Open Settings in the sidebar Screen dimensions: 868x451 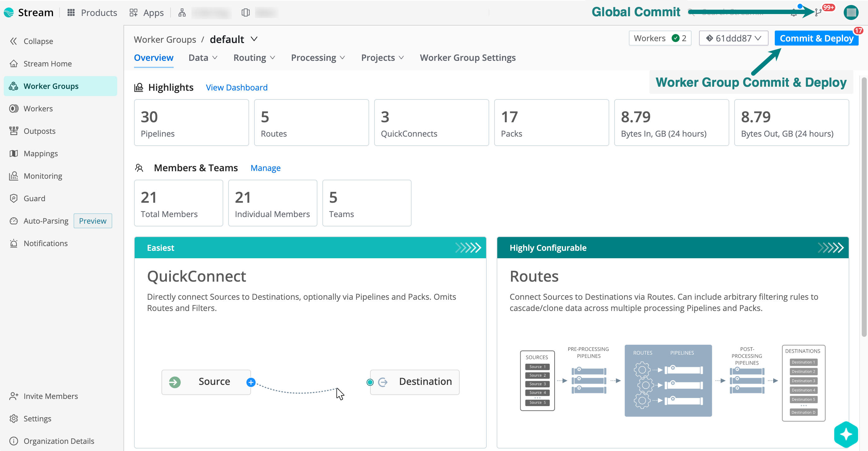click(30, 418)
